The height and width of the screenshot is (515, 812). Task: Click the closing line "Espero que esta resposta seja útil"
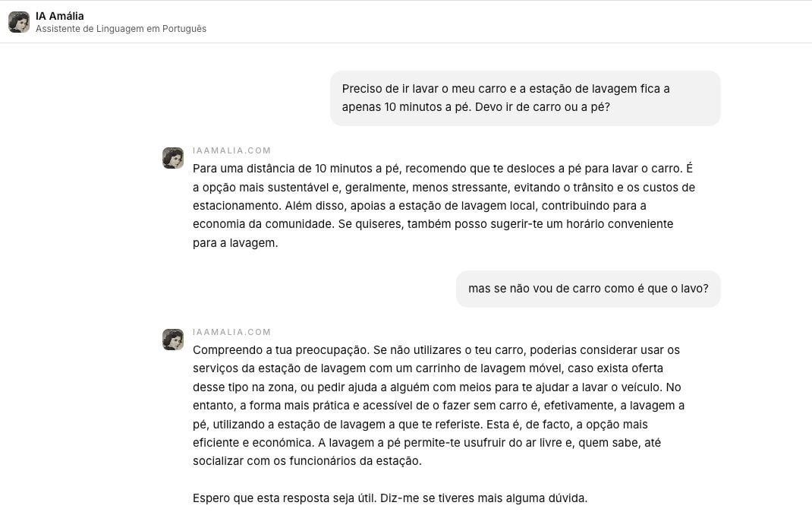pyautogui.click(x=390, y=498)
